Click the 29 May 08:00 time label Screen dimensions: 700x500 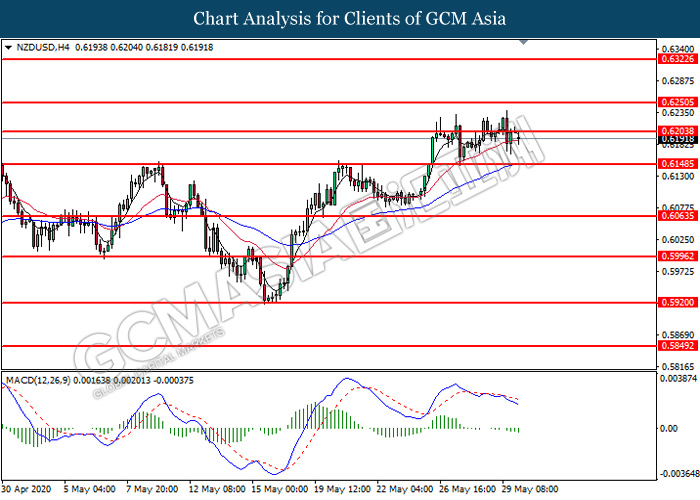click(529, 489)
